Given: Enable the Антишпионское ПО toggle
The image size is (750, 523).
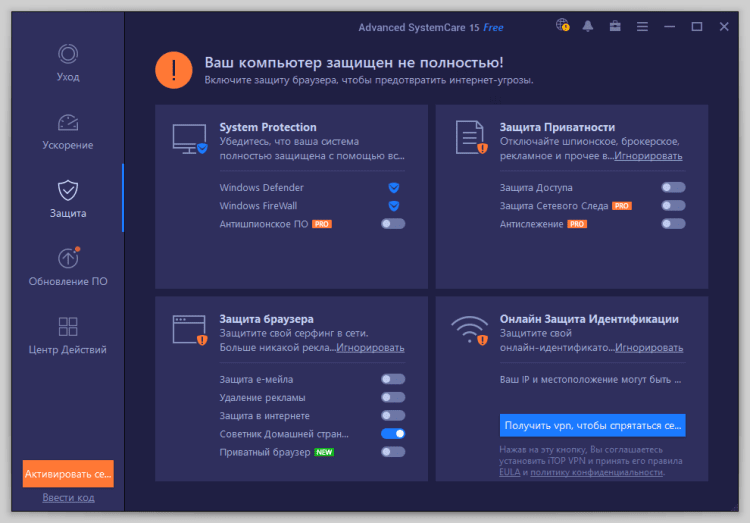Looking at the screenshot, I should click(393, 224).
